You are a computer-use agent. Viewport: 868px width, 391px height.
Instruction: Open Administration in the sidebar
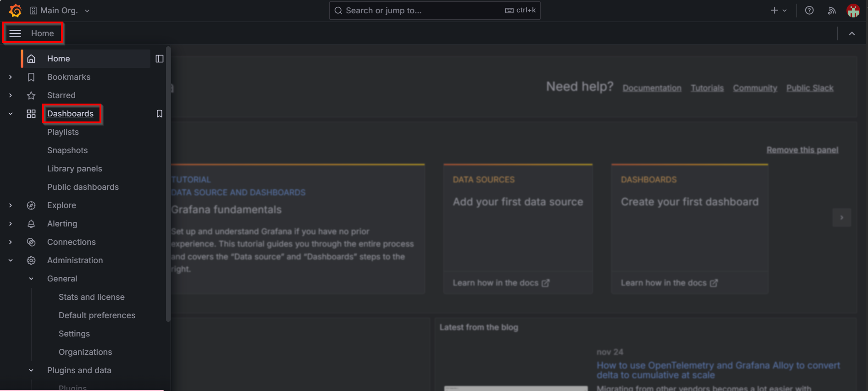(75, 260)
